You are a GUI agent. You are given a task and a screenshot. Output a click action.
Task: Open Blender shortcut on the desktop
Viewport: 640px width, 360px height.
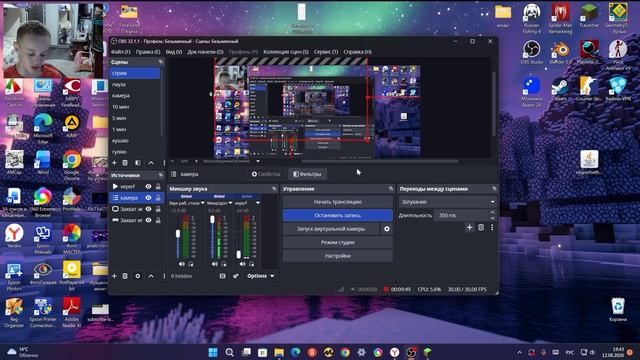click(560, 53)
